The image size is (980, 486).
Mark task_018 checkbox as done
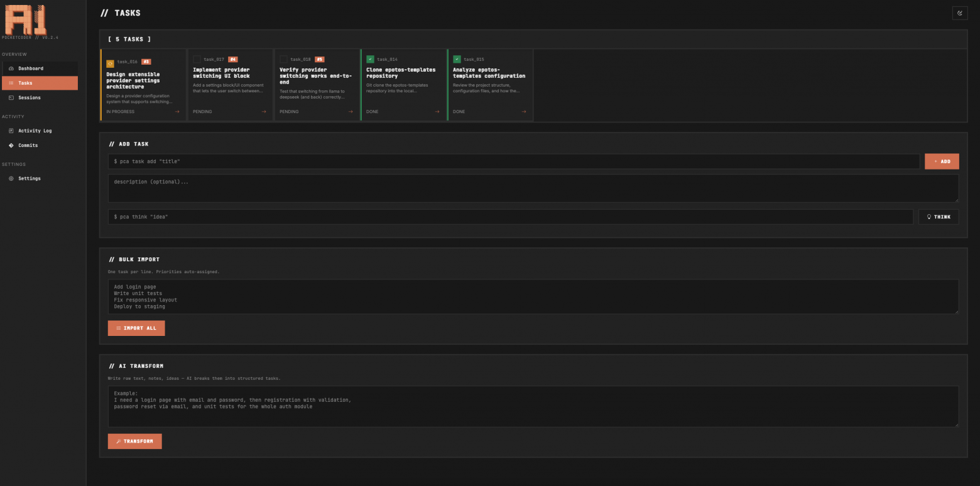tap(283, 60)
